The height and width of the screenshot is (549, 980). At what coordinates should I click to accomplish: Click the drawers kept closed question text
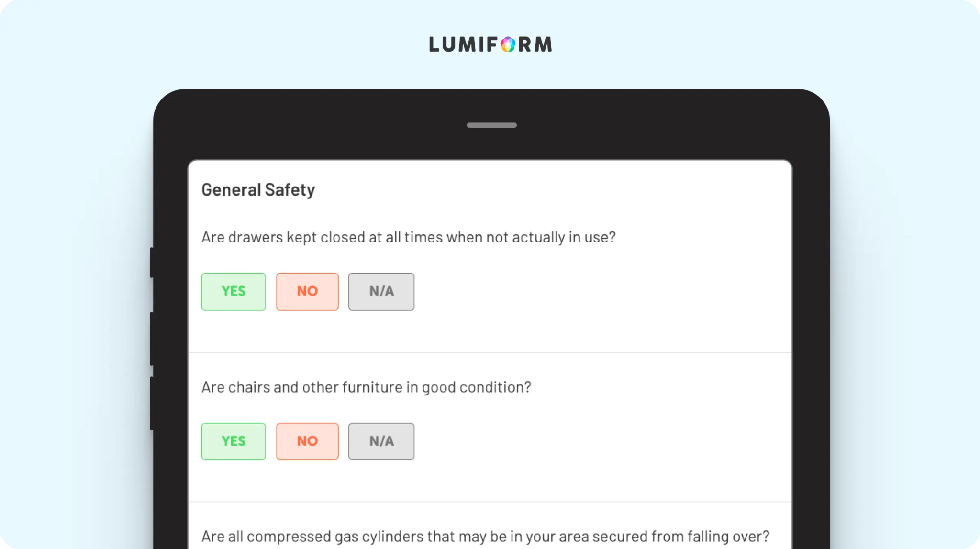(x=409, y=237)
